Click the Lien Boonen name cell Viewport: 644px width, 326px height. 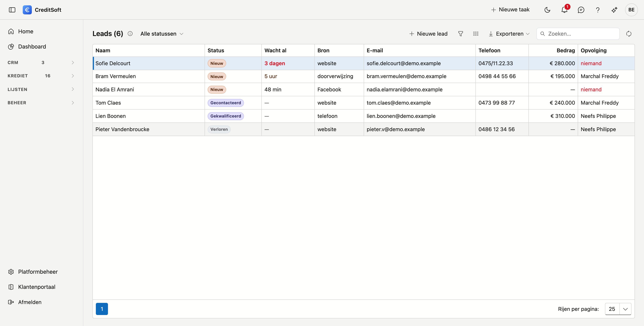110,116
